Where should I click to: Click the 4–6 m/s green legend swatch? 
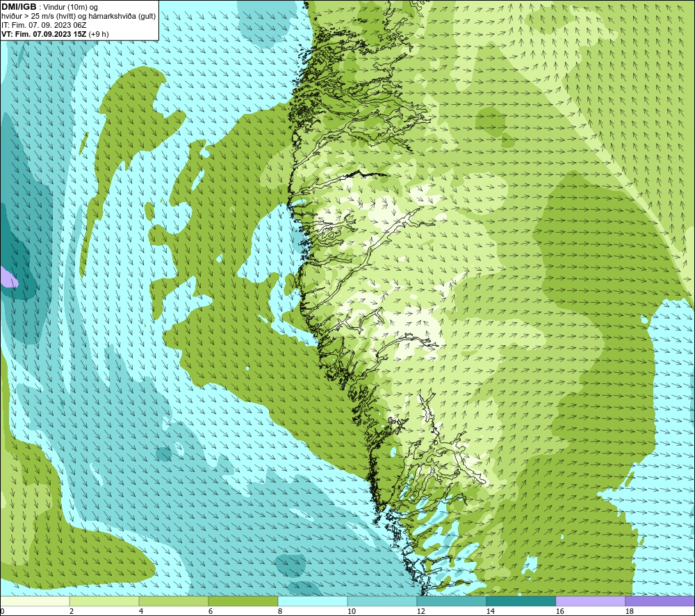click(174, 601)
